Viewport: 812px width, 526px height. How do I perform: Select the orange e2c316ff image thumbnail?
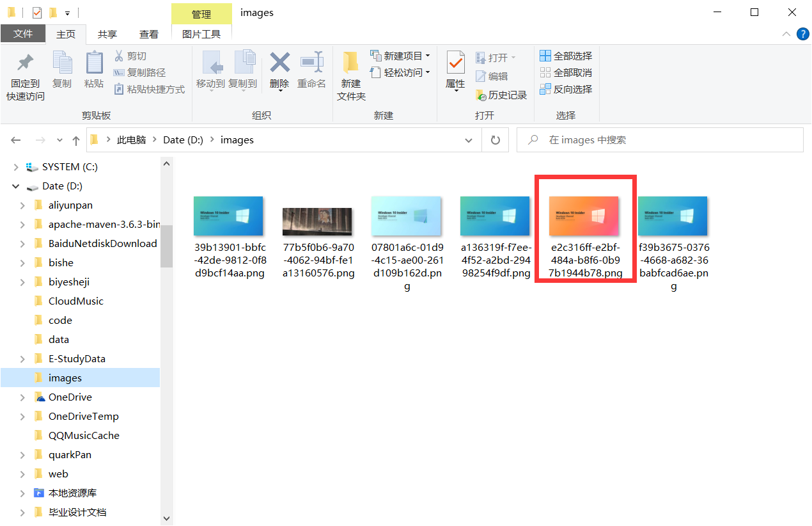pyautogui.click(x=584, y=216)
